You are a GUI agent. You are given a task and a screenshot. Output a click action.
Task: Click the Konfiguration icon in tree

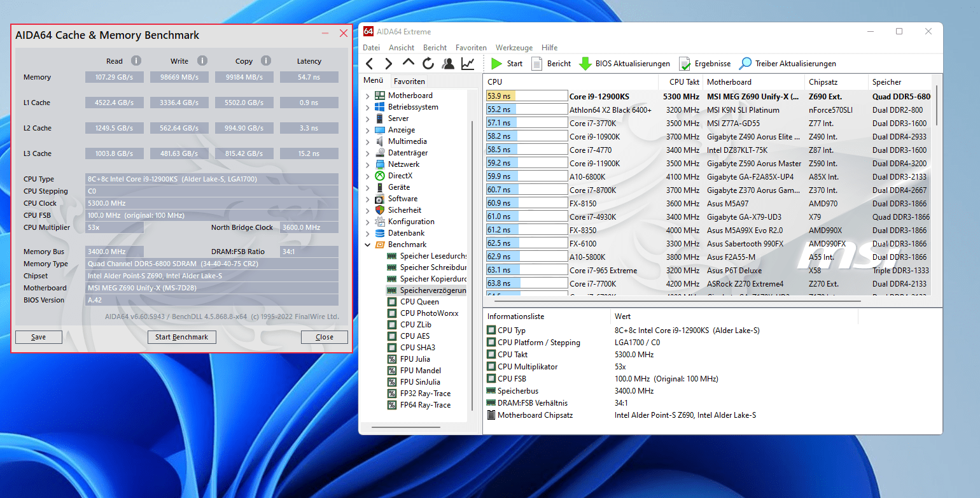click(379, 222)
